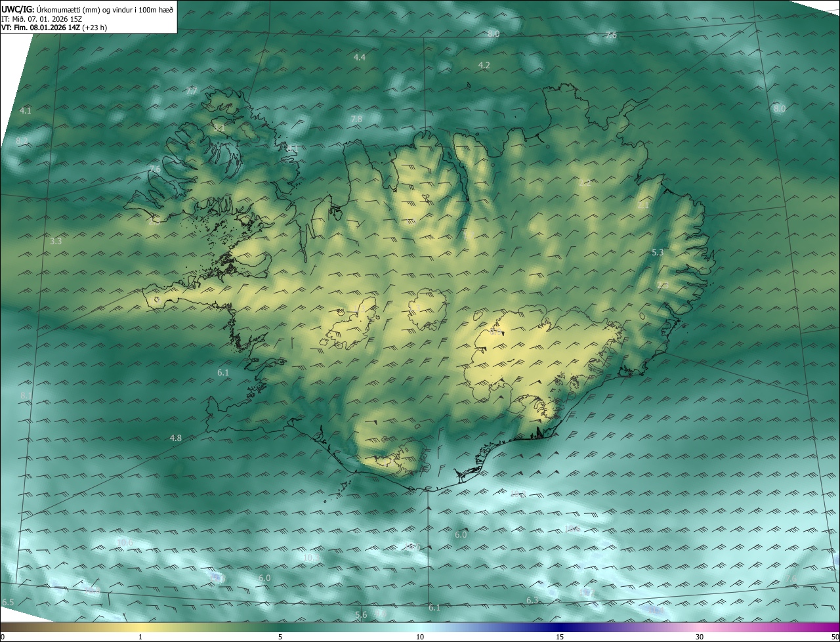Click the '5.6' value on the map
Image resolution: width=840 pixels, height=642 pixels.
pos(361,615)
